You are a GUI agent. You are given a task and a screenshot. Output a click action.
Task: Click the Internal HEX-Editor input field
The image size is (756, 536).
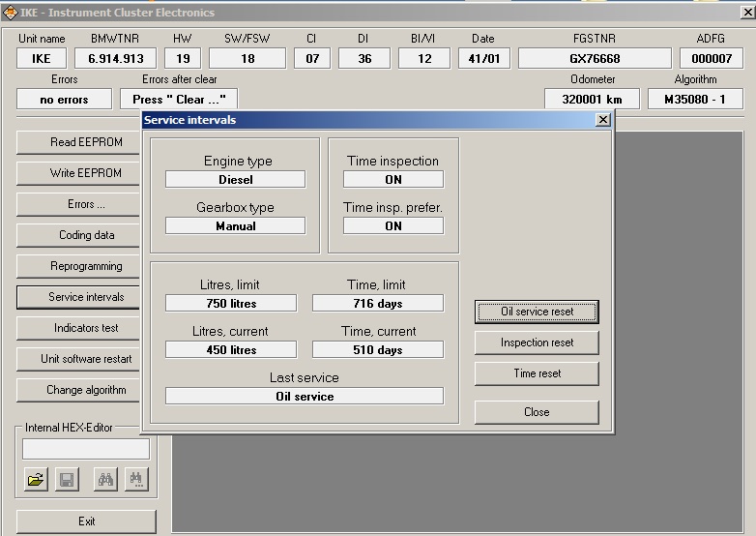(86, 449)
